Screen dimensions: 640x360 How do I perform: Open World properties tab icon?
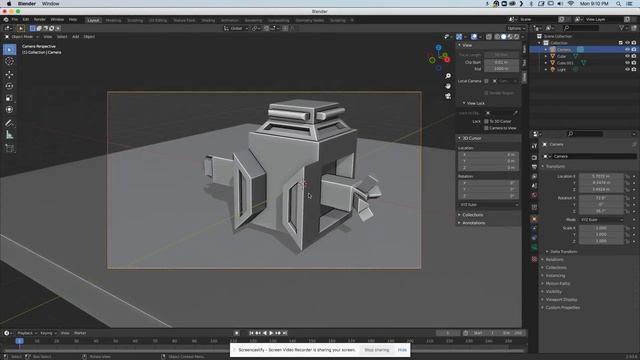534,196
